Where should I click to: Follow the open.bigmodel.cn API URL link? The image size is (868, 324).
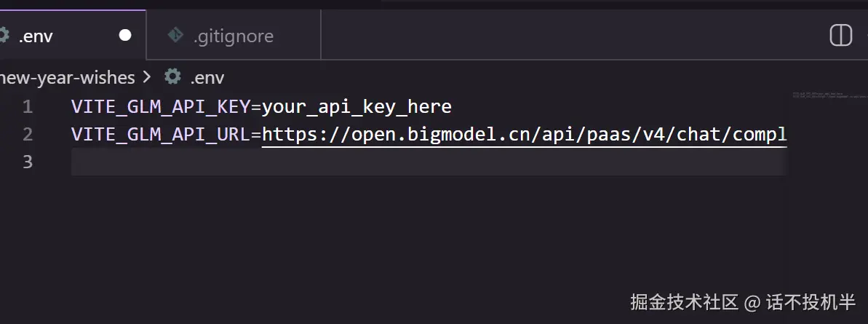(x=525, y=134)
